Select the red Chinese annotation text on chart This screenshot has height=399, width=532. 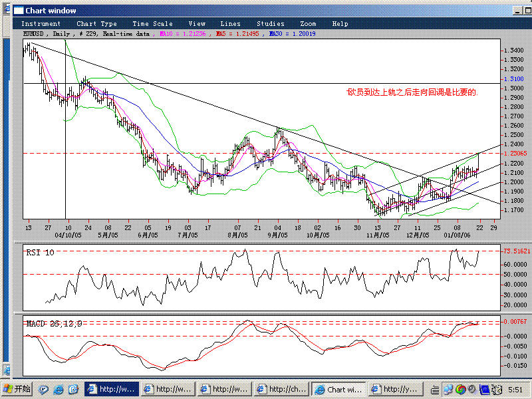[x=412, y=92]
